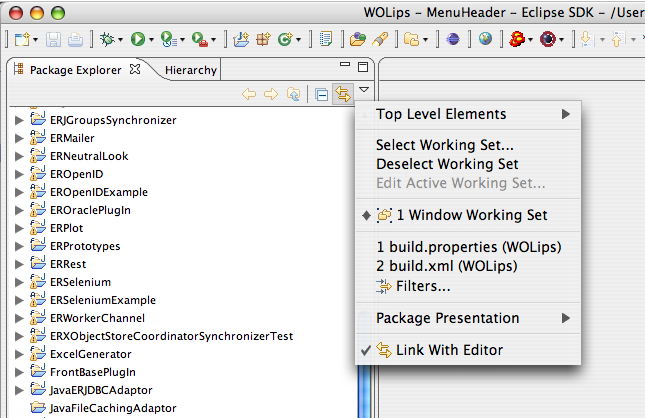This screenshot has height=418, width=645.
Task: Minimize the Package Explorer view panel
Action: point(345,65)
